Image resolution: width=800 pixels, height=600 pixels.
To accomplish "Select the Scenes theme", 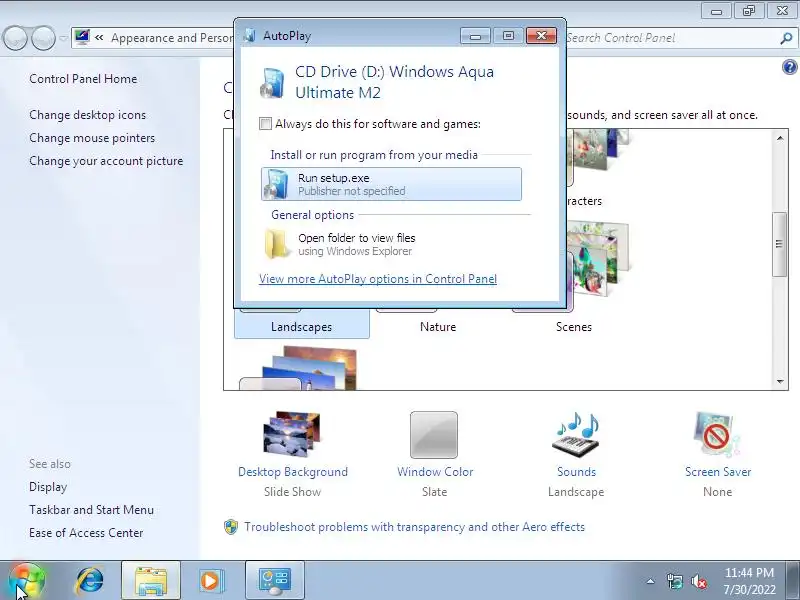I will tap(573, 327).
